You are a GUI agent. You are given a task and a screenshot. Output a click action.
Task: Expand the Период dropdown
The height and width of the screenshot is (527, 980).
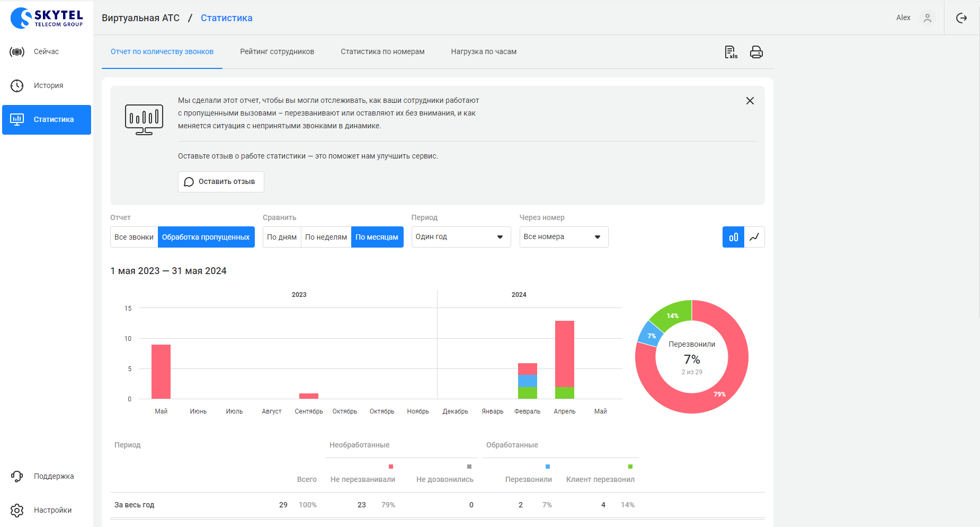pos(460,237)
